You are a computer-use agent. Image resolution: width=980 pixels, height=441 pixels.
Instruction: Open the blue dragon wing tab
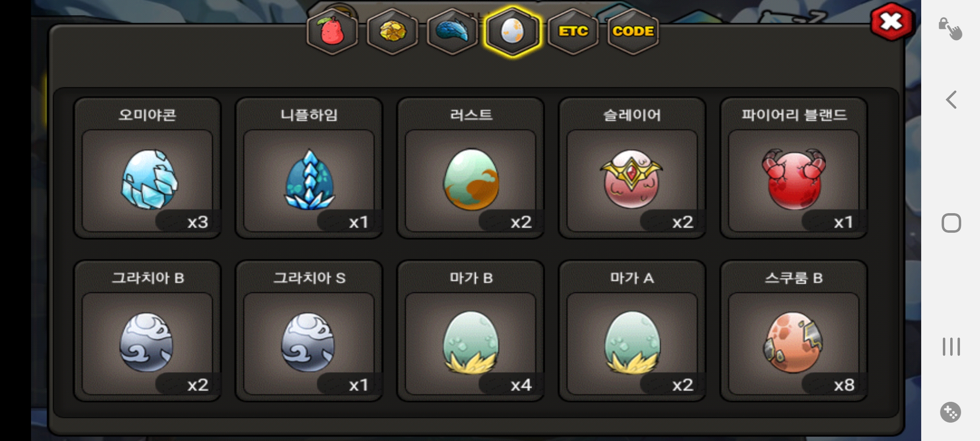coord(452,31)
